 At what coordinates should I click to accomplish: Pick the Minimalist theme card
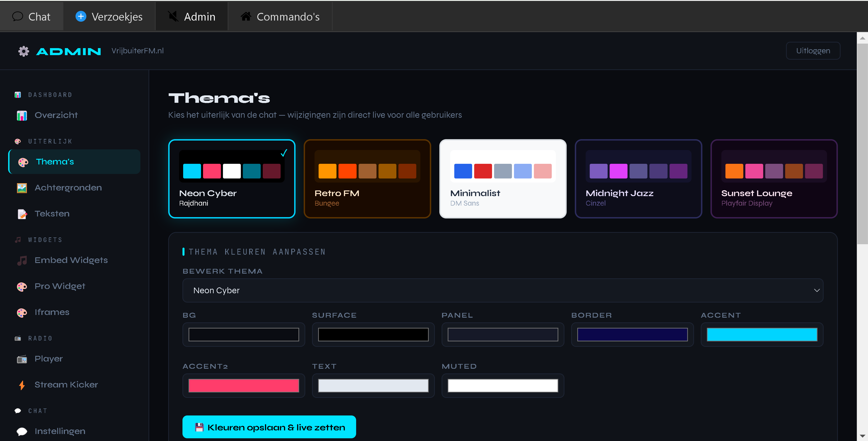(503, 179)
